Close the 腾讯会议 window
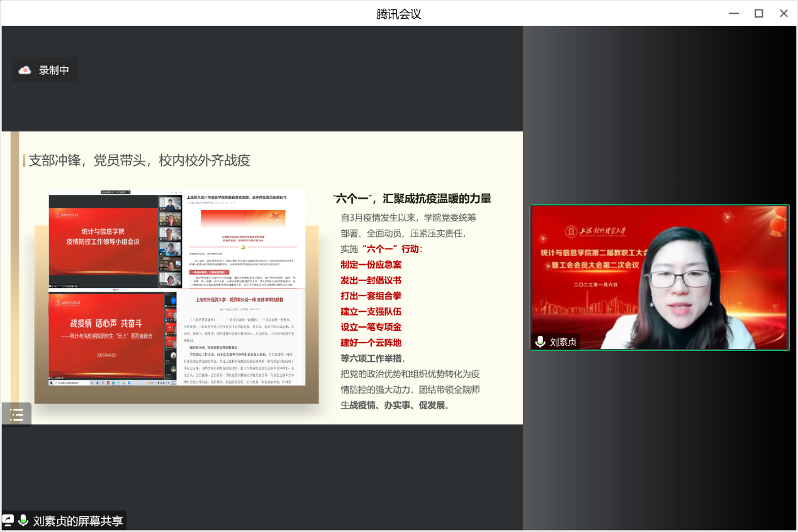 coord(784,13)
